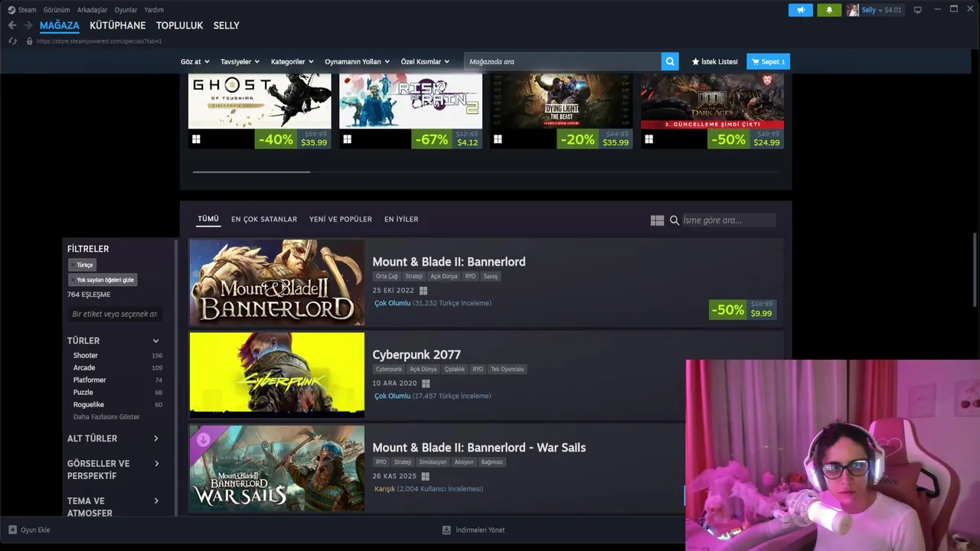Open the Kategoriler dropdown
980x551 pixels.
[292, 61]
